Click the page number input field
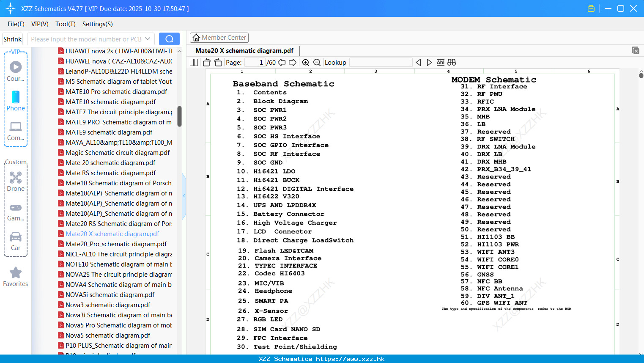 [x=254, y=62]
